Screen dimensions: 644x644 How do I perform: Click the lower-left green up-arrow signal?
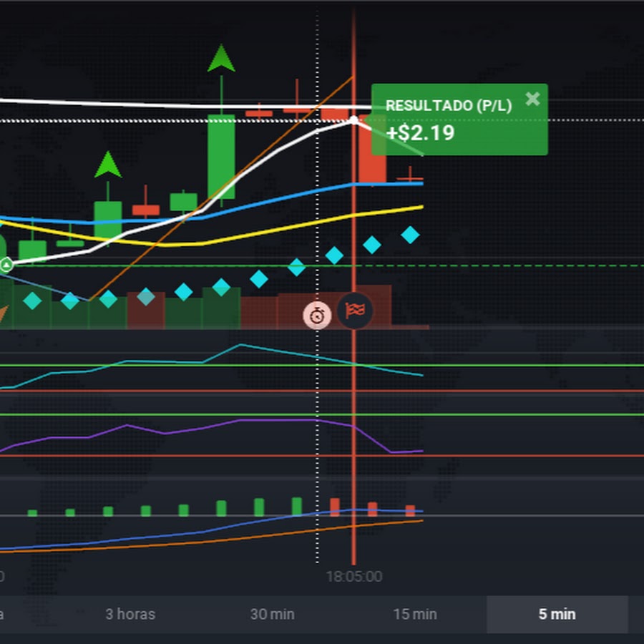[108, 165]
